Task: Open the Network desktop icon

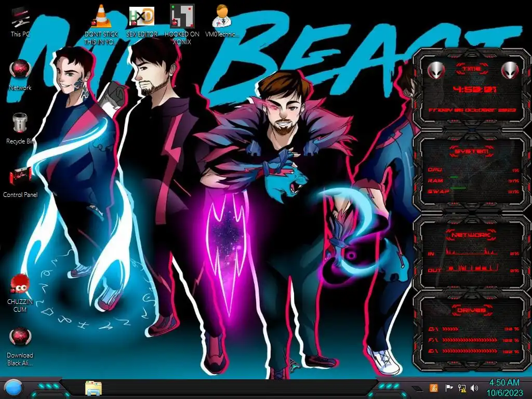Action: click(20, 75)
